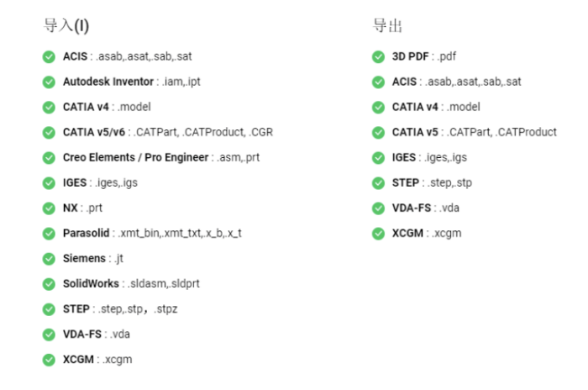This screenshot has height=390, width=588.
Task: Click the import XCGM .xcgm entry
Action: pyautogui.click(x=97, y=360)
